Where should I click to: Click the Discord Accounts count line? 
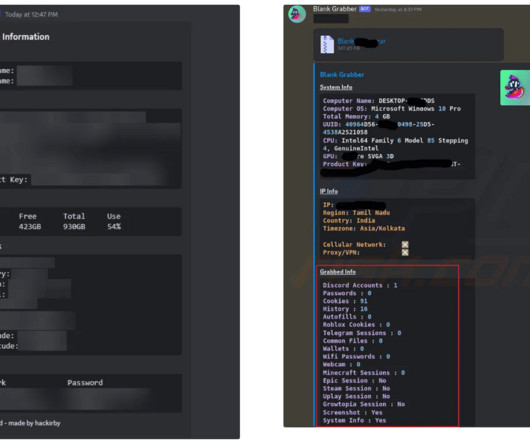[x=360, y=285]
